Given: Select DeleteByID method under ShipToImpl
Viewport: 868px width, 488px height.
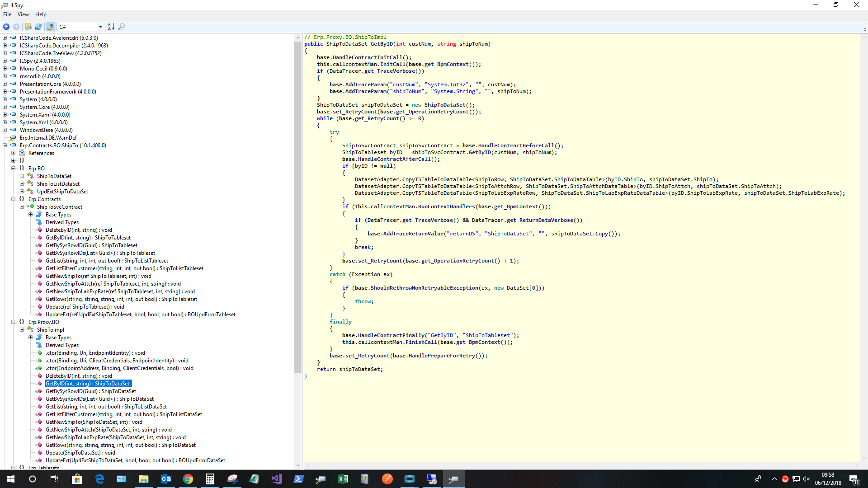Looking at the screenshot, I should click(x=78, y=376).
